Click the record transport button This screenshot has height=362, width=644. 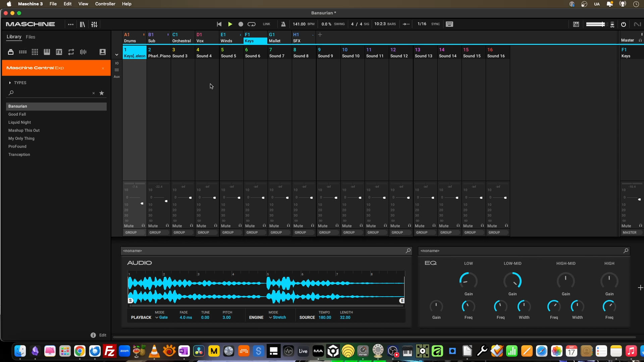click(x=240, y=24)
